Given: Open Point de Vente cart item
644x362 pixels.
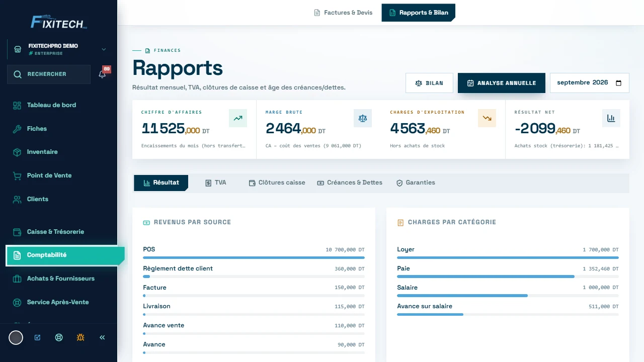Looking at the screenshot, I should click(x=59, y=175).
